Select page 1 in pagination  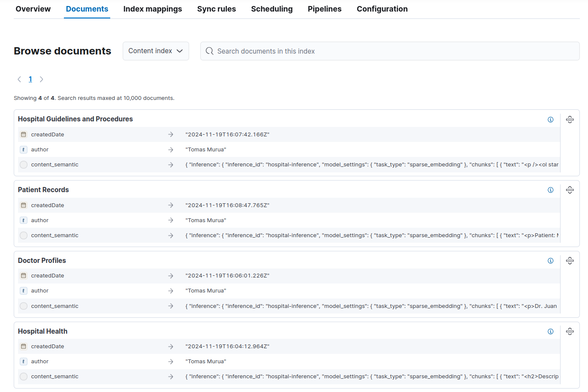[30, 79]
